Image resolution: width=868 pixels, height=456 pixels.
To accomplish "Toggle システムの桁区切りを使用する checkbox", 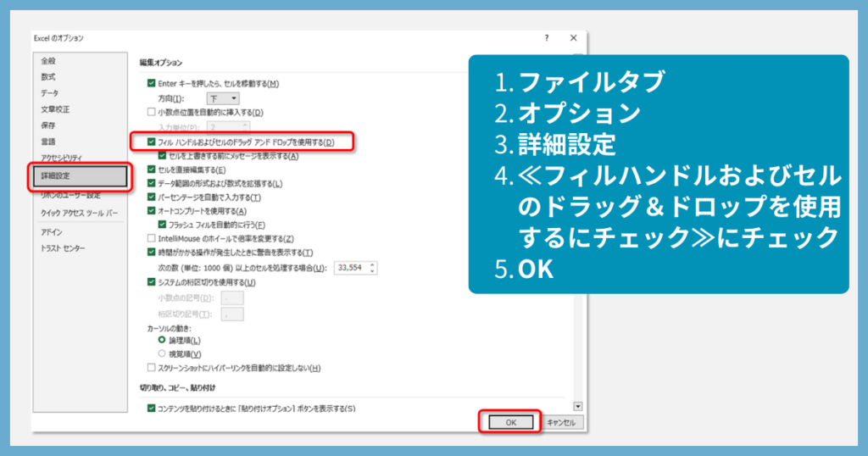I will (x=152, y=282).
